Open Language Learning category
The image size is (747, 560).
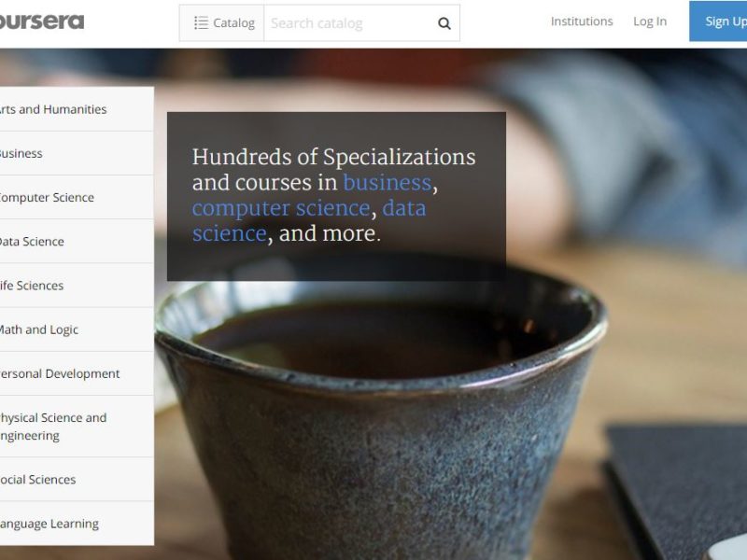77,524
